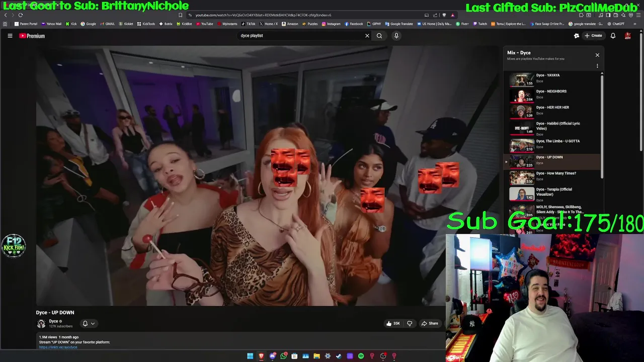
Task: Start voice search with the microphone icon
Action: pos(396,36)
